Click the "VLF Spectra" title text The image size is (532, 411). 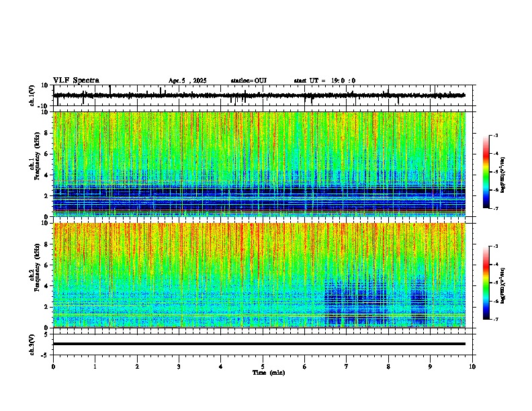click(x=76, y=81)
